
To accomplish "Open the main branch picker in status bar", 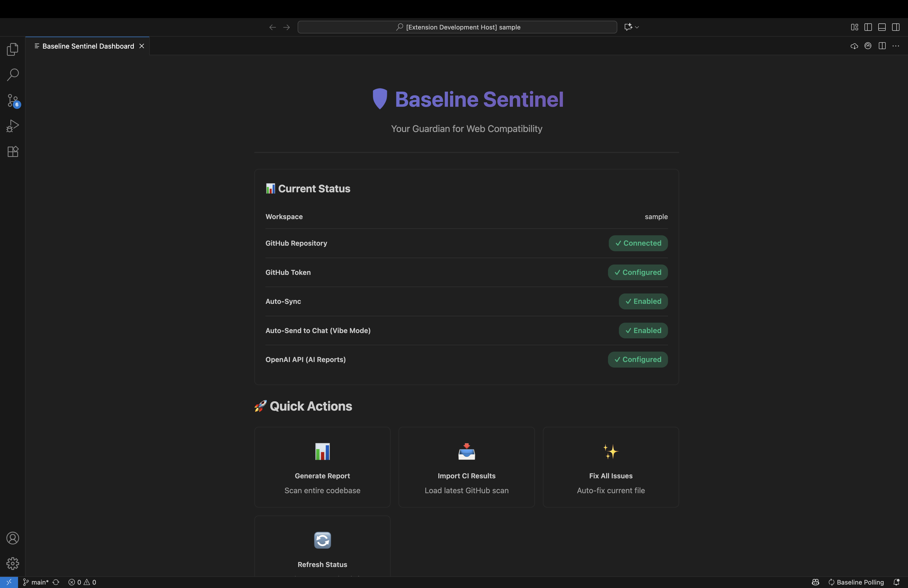I will coord(36,582).
